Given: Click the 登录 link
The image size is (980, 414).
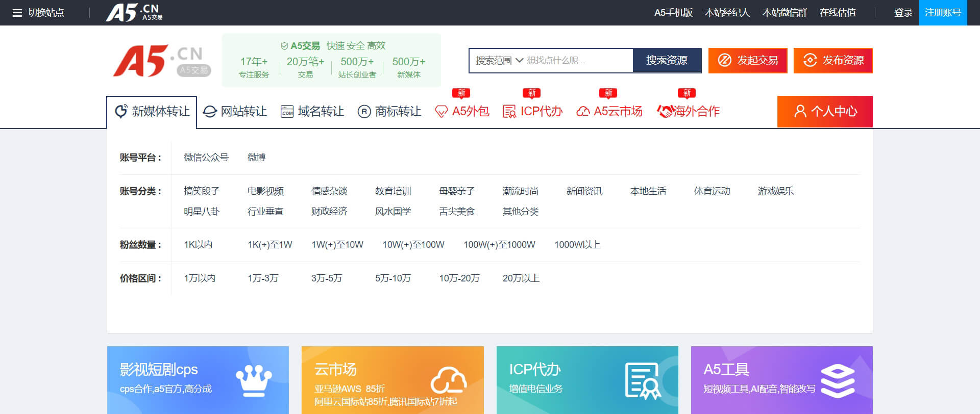Looking at the screenshot, I should [903, 13].
